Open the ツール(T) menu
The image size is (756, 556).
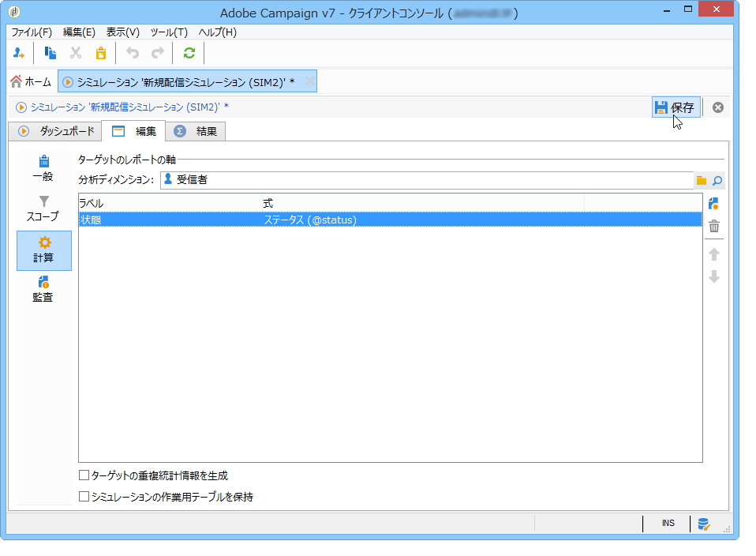coord(169,32)
